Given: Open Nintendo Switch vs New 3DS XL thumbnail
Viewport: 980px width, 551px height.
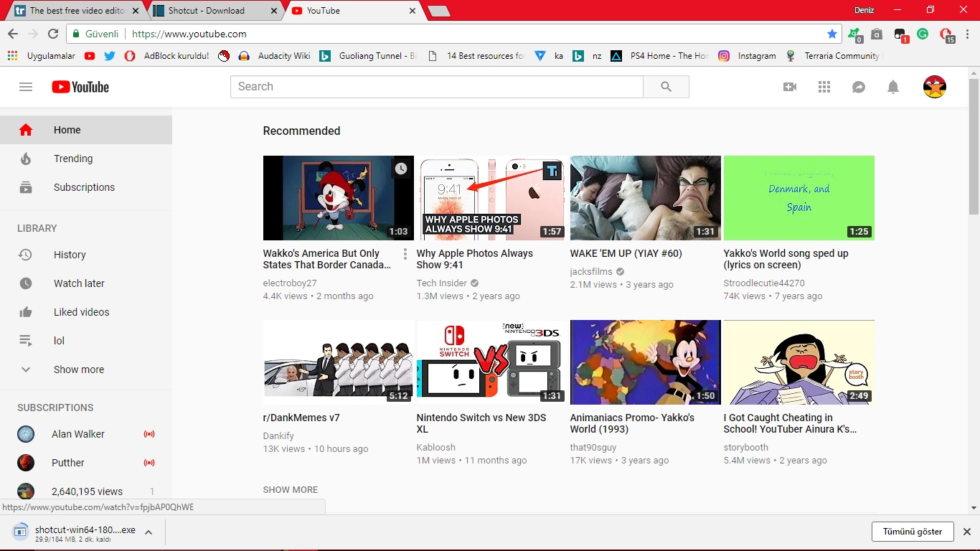Looking at the screenshot, I should 491,362.
